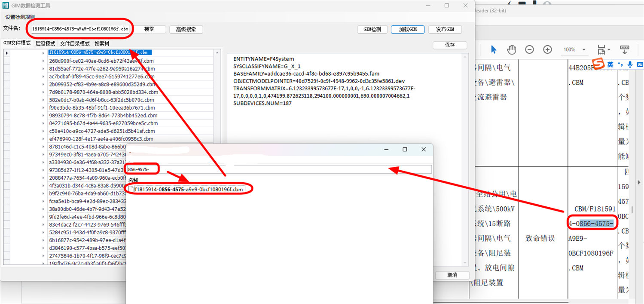
Task: Click the 发布GIM button
Action: tap(445, 29)
